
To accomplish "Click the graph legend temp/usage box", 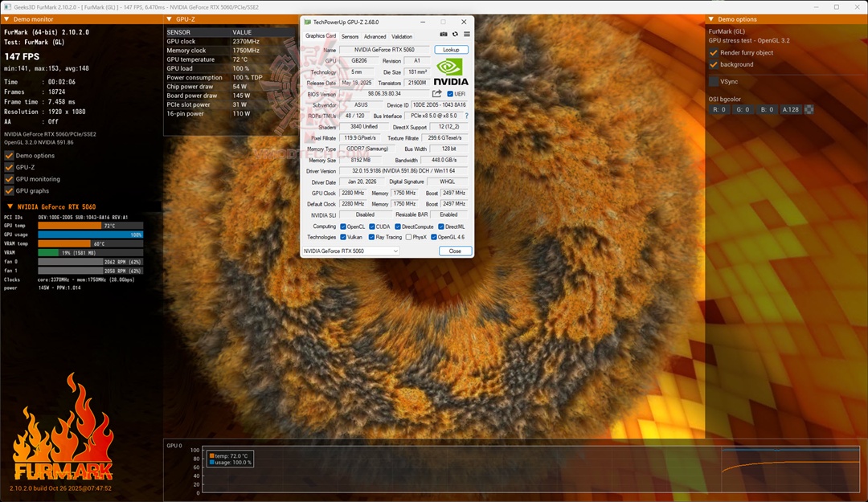I will [x=231, y=459].
